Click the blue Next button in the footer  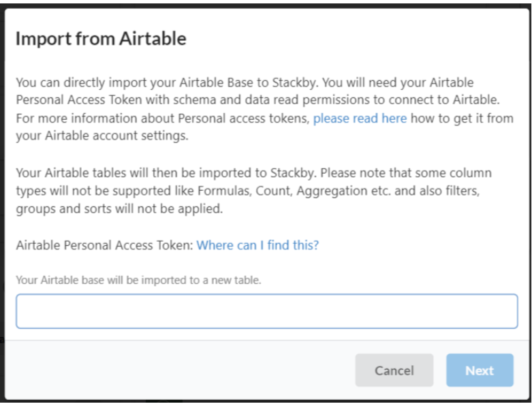[479, 371]
